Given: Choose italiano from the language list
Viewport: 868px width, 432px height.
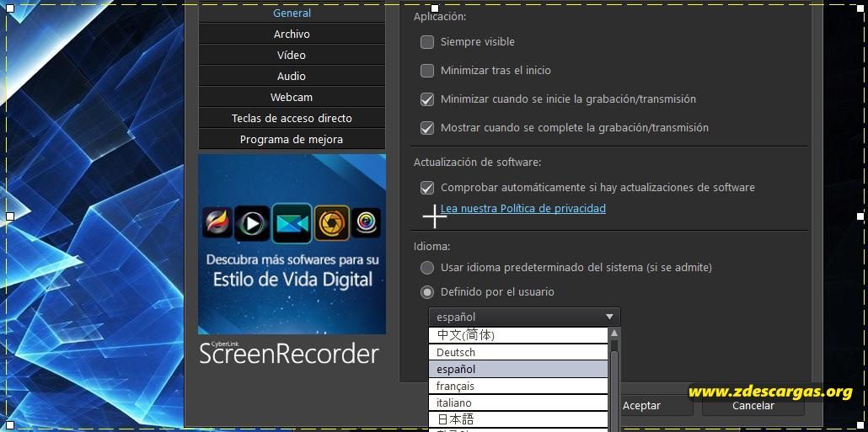Looking at the screenshot, I should click(519, 403).
